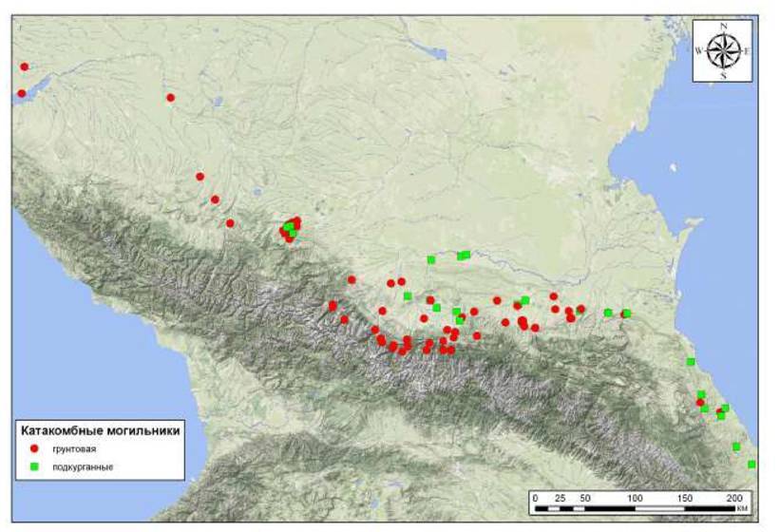Click the E letter on compass

point(746,51)
